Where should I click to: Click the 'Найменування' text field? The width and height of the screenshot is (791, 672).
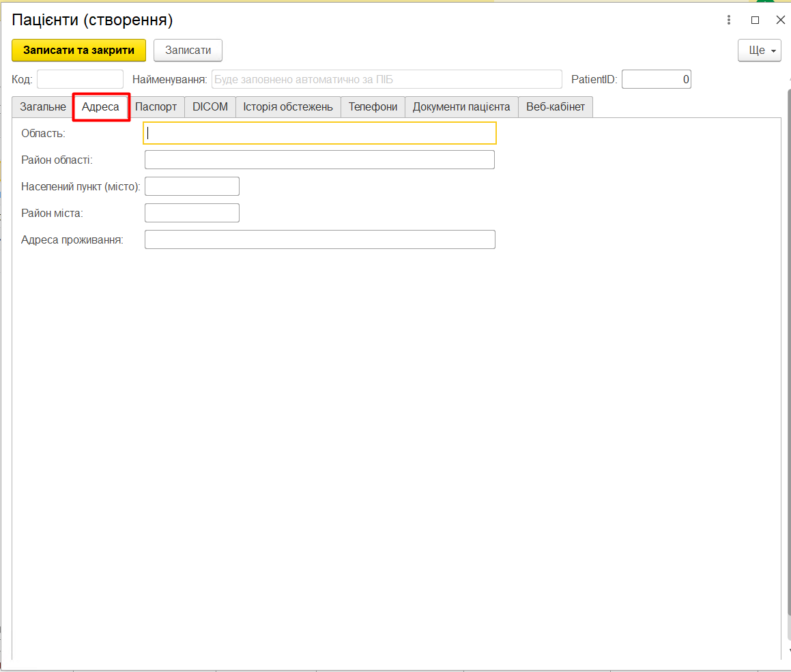386,80
